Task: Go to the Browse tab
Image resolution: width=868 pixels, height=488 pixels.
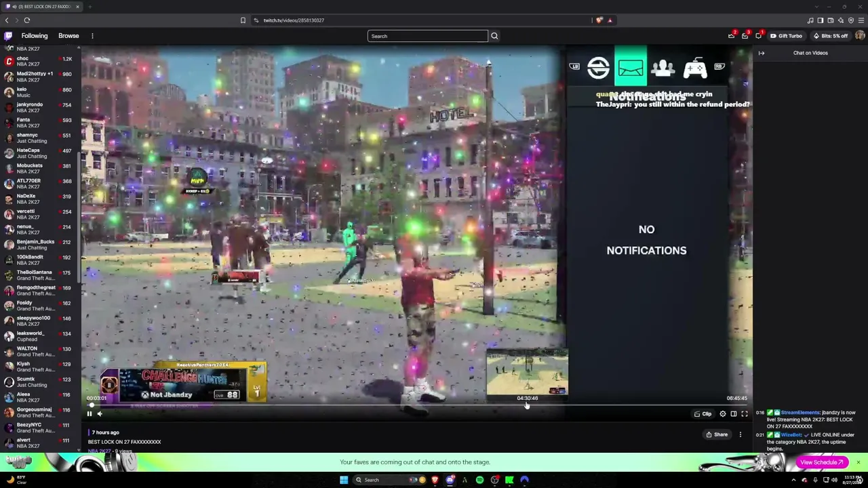Action: tap(68, 36)
